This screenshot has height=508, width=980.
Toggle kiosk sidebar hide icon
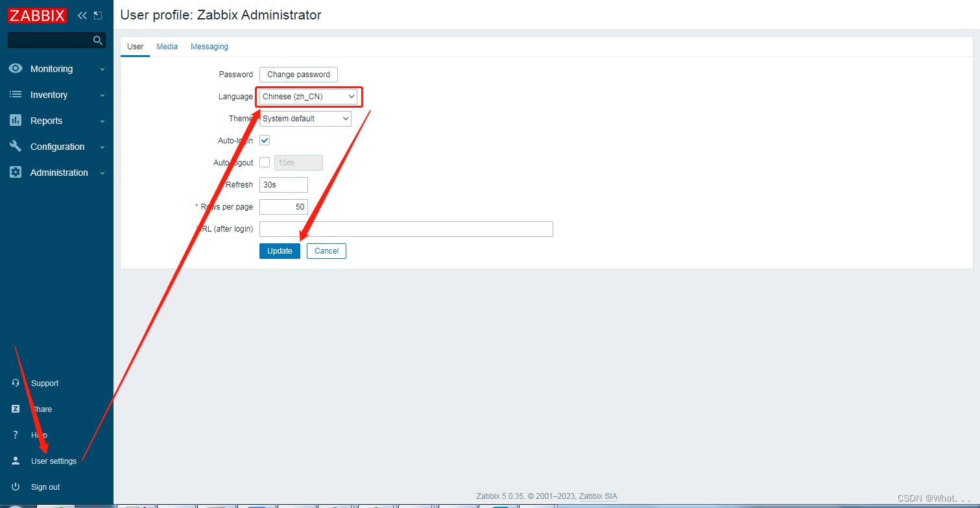[98, 16]
